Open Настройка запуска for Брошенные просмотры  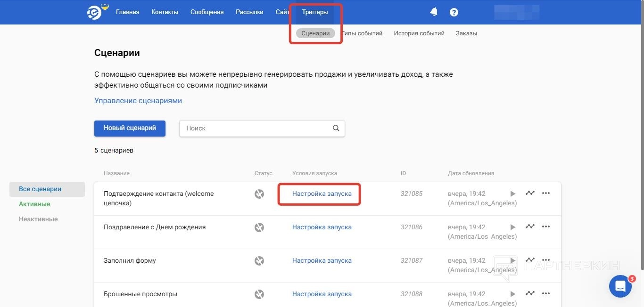point(322,294)
